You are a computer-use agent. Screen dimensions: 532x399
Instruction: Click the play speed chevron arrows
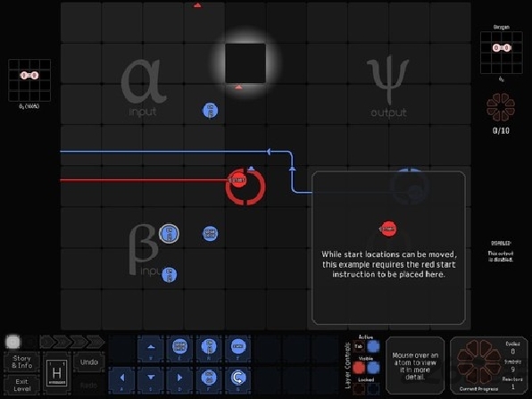(x=72, y=342)
